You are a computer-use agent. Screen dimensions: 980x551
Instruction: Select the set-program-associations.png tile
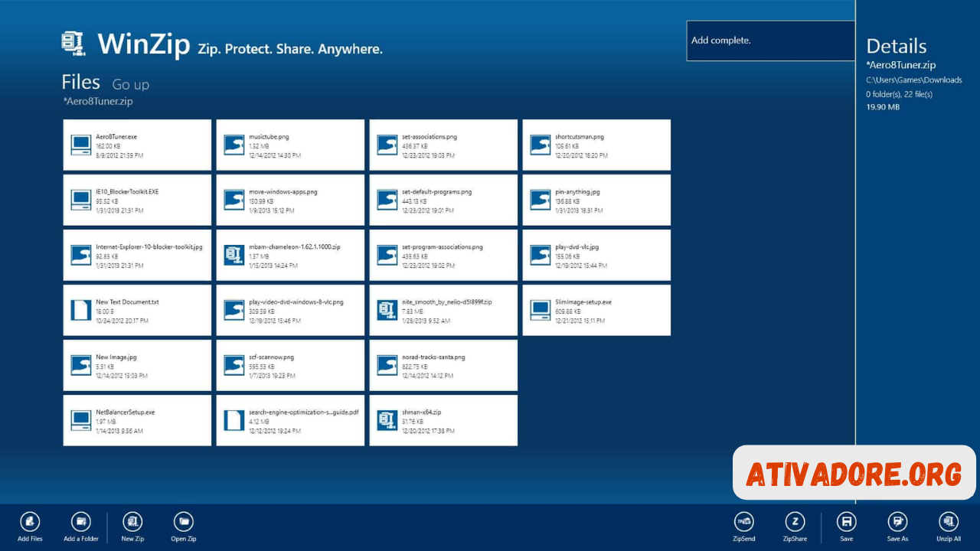(443, 255)
